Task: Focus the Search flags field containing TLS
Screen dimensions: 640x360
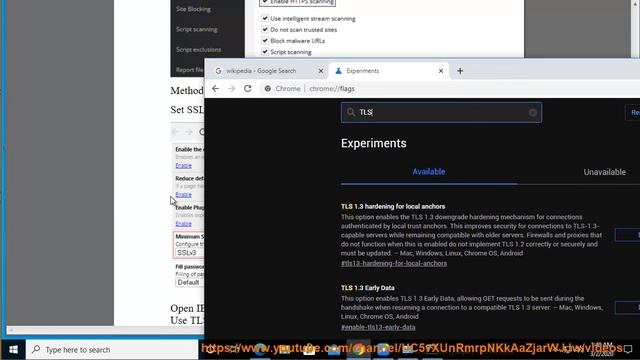Action: pos(442,113)
